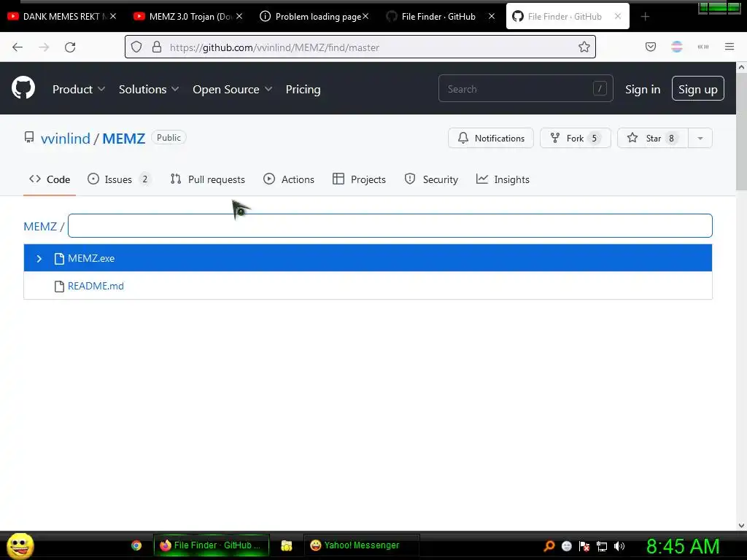Click the Firefox File Finder taskbar button
The height and width of the screenshot is (560, 747).
(x=211, y=545)
